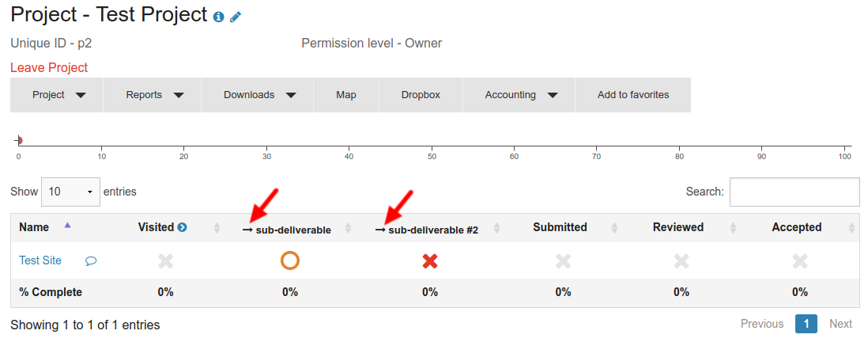Click the Add to favorites button
This screenshot has width=868, height=342.
click(x=633, y=95)
